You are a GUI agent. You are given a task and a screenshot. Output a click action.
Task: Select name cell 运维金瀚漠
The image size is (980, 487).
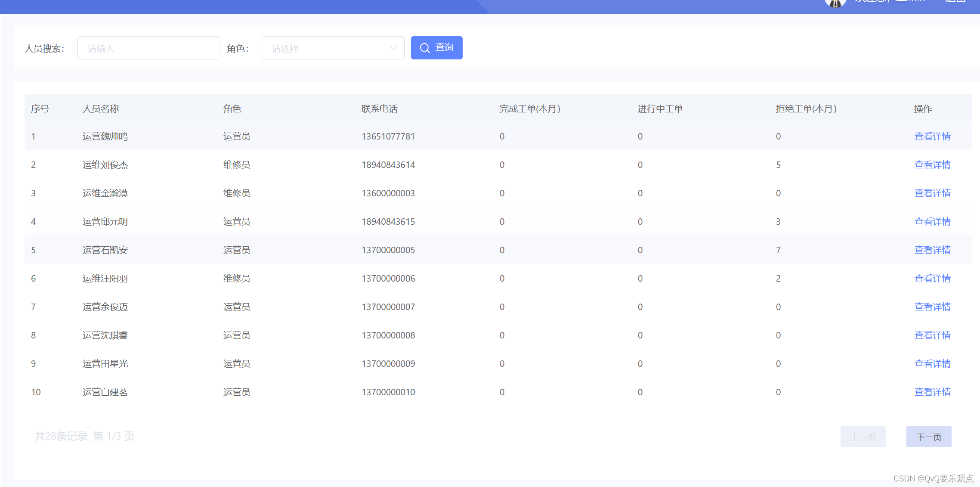point(105,193)
